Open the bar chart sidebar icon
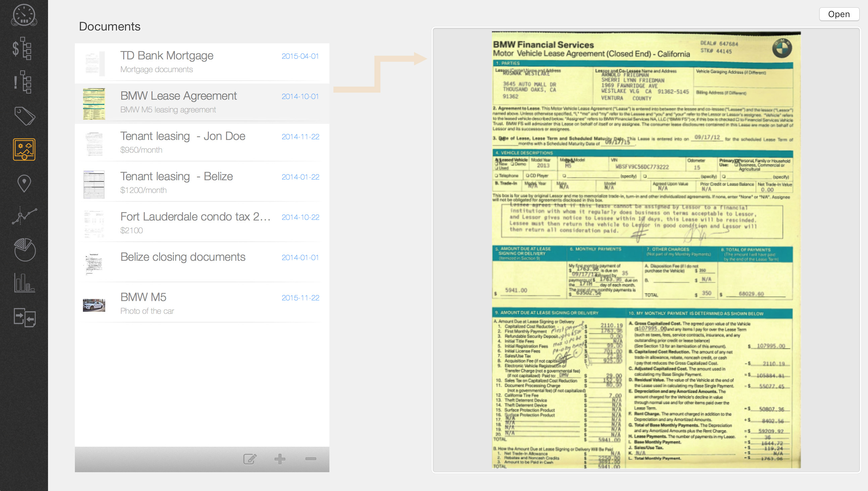The image size is (868, 491). pos(24,283)
